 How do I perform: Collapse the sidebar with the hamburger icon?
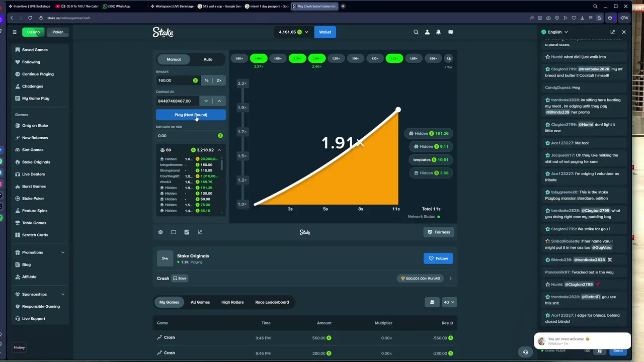click(x=15, y=32)
